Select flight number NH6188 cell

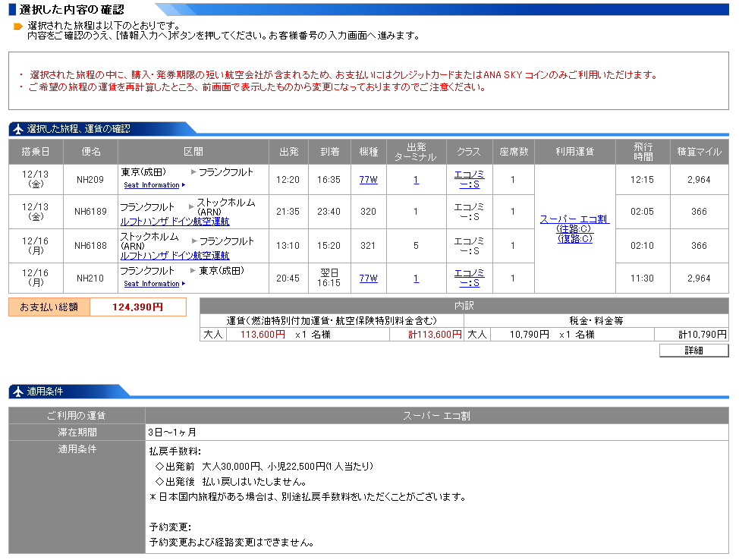(90, 246)
